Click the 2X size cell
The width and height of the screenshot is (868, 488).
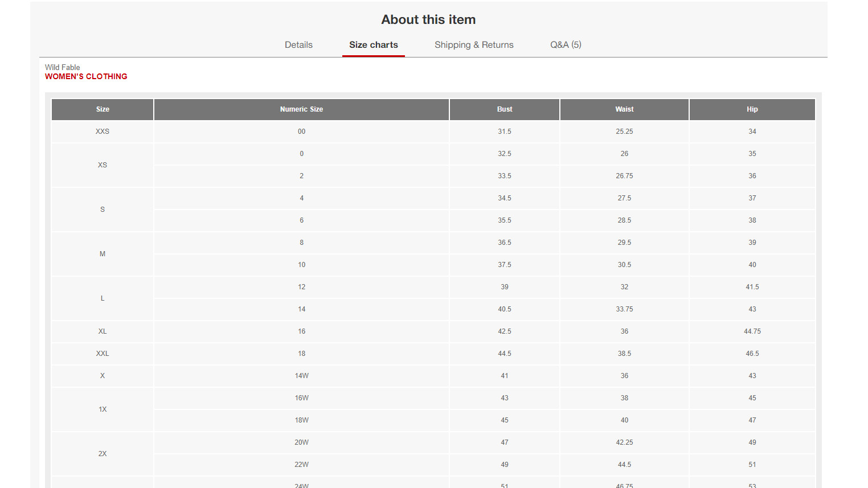coord(103,454)
